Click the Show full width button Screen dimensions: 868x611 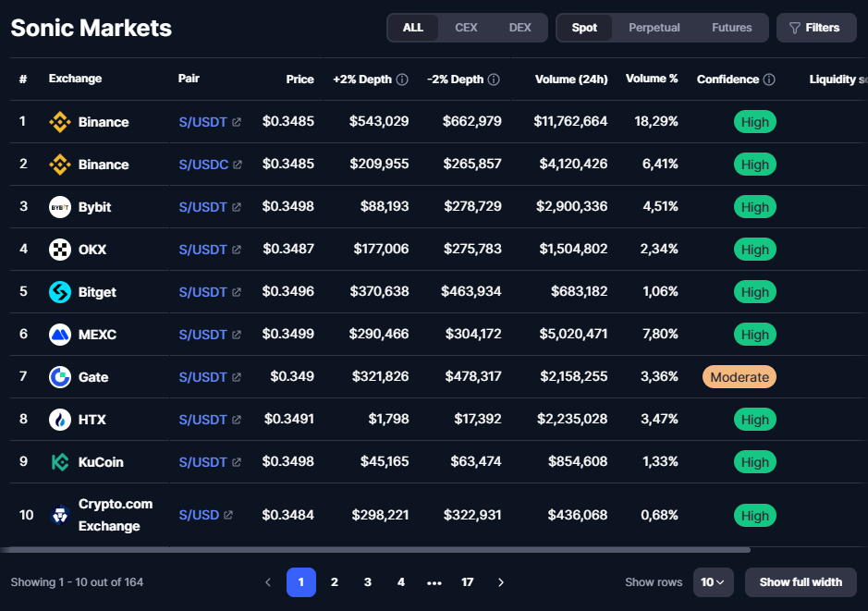(x=801, y=582)
